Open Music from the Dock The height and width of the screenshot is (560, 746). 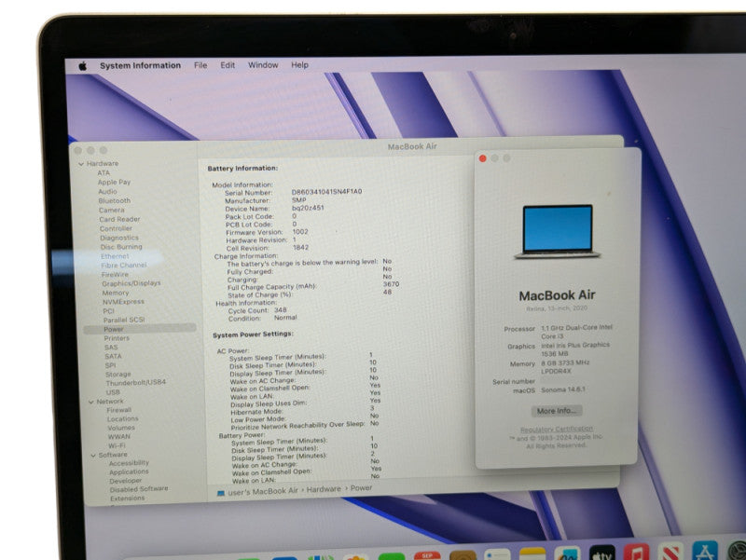point(637,552)
